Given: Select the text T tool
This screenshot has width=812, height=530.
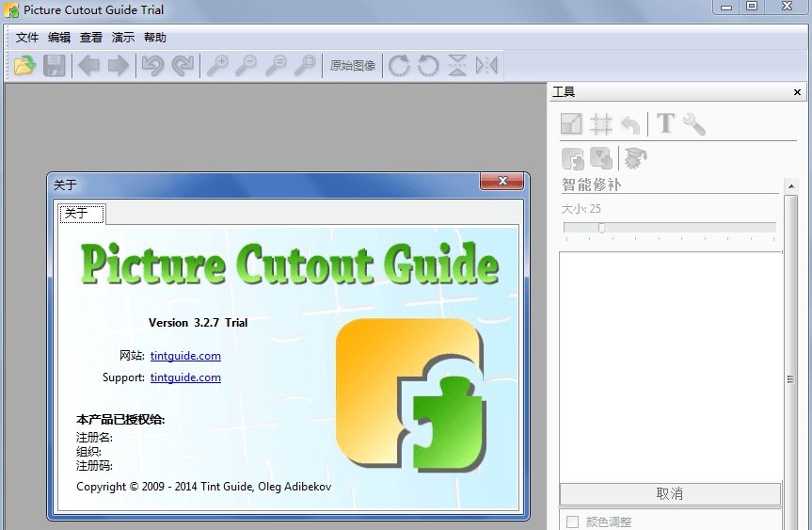Looking at the screenshot, I should point(665,124).
